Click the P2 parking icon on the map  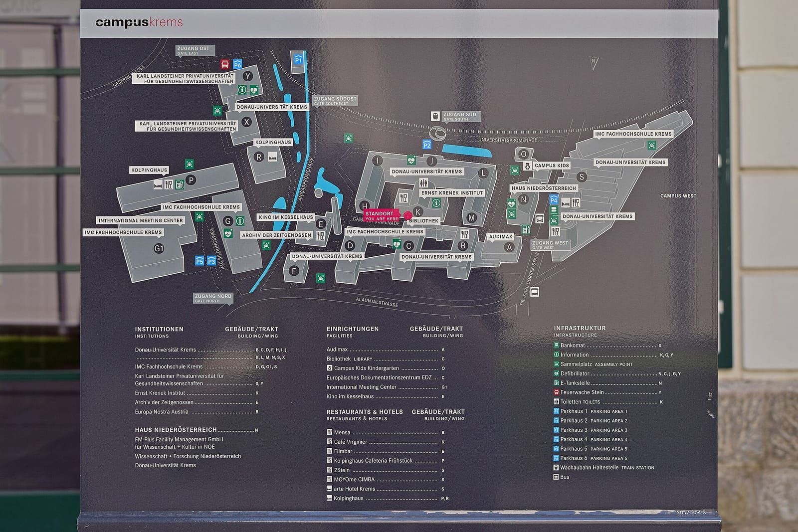pyautogui.click(x=427, y=145)
